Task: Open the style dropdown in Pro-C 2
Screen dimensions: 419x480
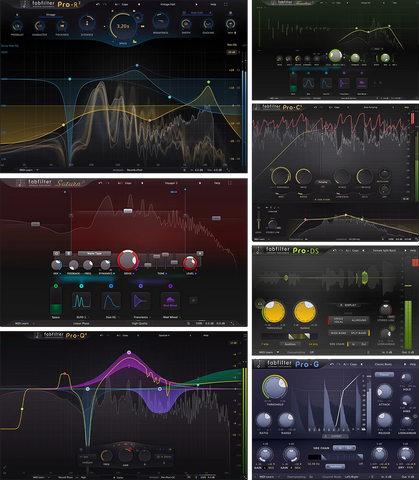Action: coord(323,182)
